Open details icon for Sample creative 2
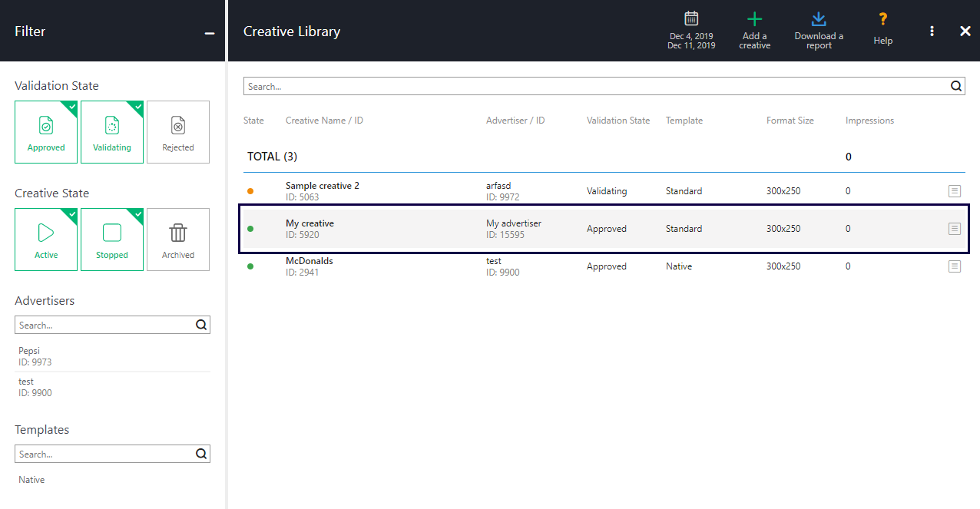This screenshot has height=509, width=980. click(x=955, y=191)
